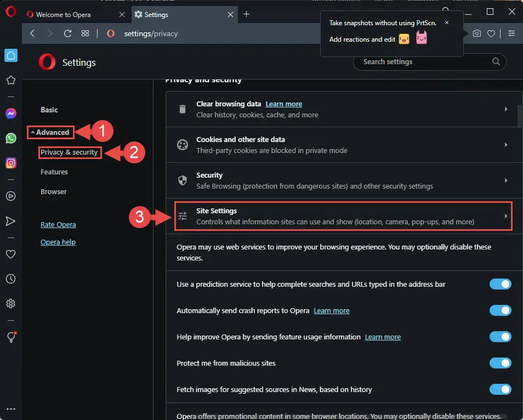Switch to the Welcome to Opera tab
Image resolution: width=523 pixels, height=420 pixels.
coord(76,15)
